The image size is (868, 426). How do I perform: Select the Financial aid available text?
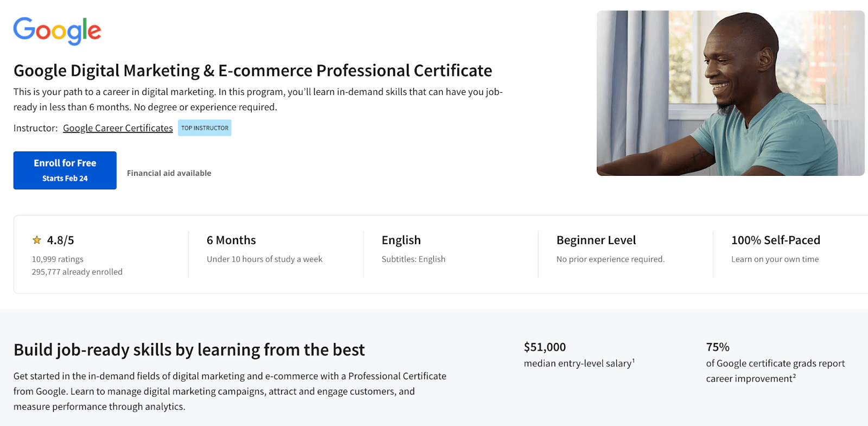click(169, 173)
